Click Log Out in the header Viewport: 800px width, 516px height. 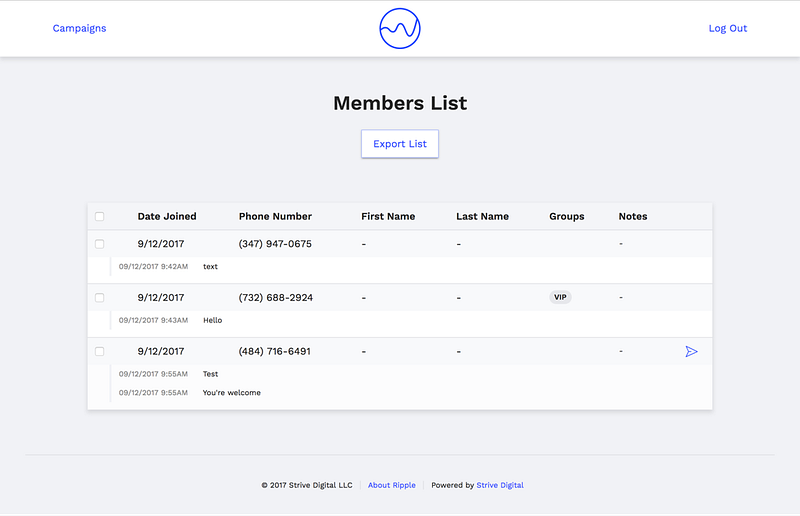(x=727, y=28)
